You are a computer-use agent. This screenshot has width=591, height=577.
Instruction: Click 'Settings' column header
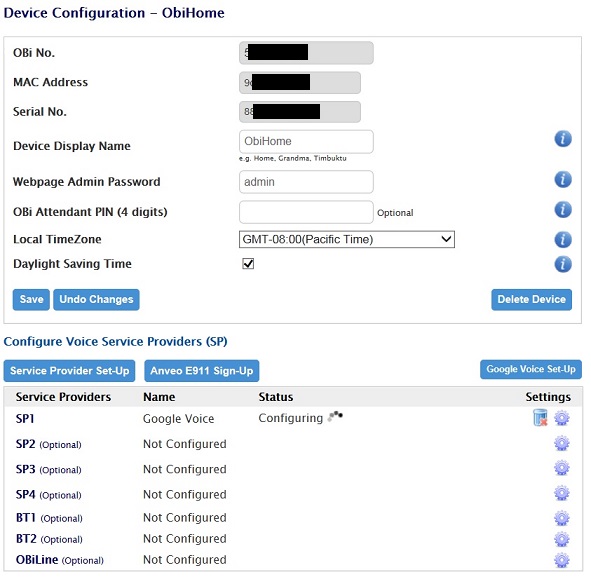point(548,397)
